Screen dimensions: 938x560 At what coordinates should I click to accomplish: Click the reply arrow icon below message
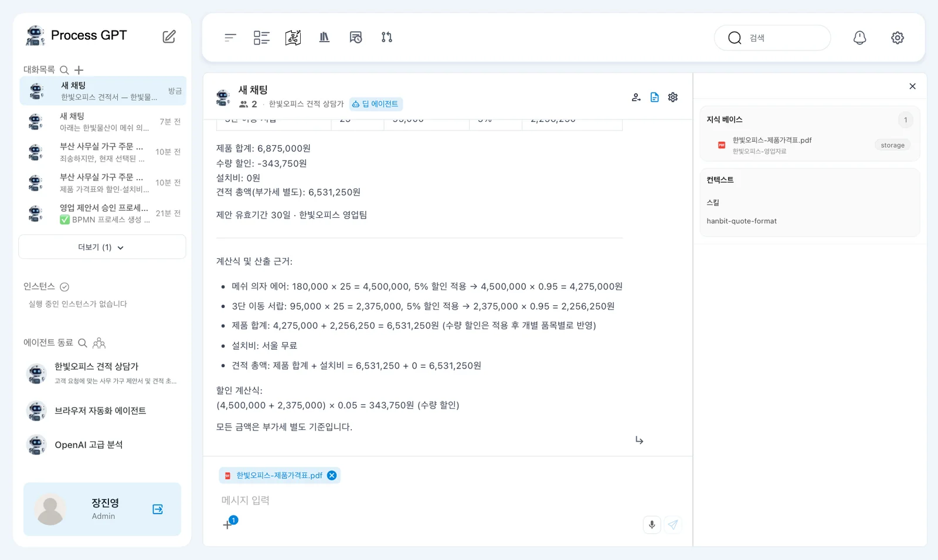pos(639,440)
